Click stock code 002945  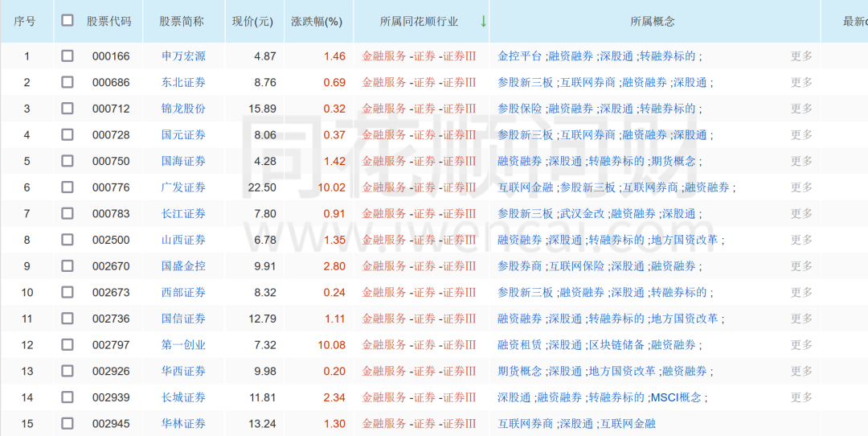(x=111, y=424)
